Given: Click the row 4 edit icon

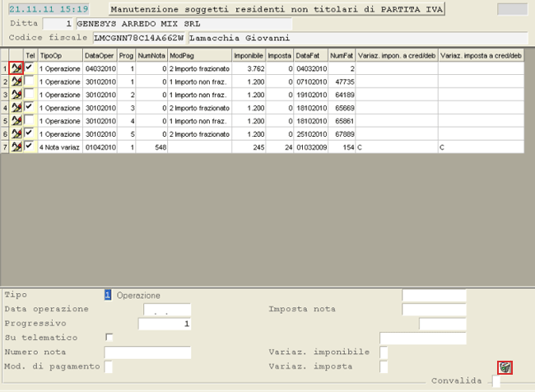Looking at the screenshot, I should pos(16,108).
